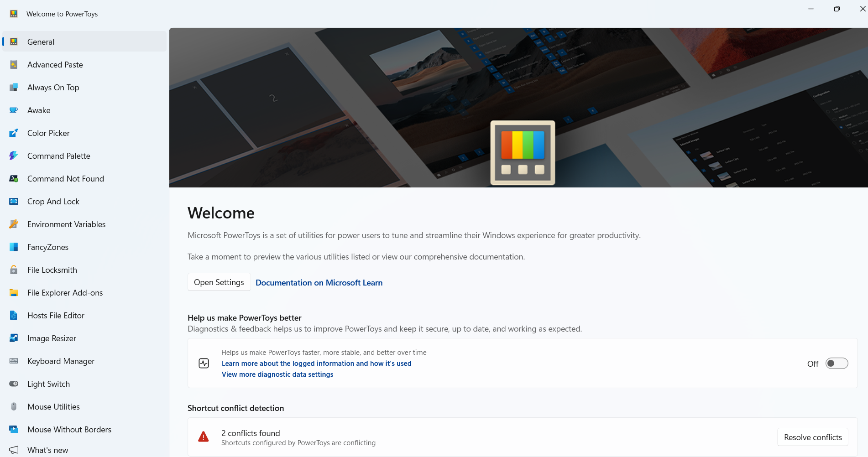The width and height of the screenshot is (868, 457).
Task: Open the Learn more about logged information link
Action: coord(317,363)
